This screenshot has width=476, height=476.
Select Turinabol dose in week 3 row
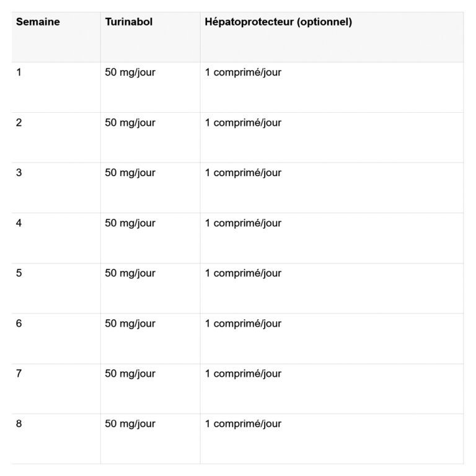point(130,173)
